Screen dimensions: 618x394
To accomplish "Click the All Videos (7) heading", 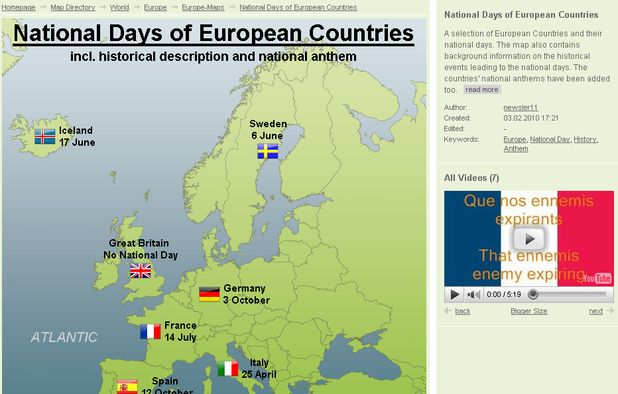I will point(471,178).
